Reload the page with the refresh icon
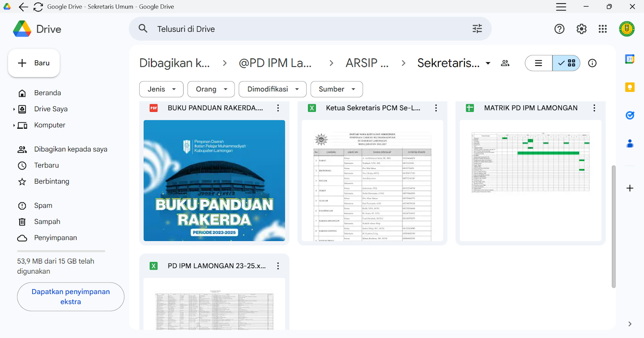644x338 pixels. click(x=38, y=7)
